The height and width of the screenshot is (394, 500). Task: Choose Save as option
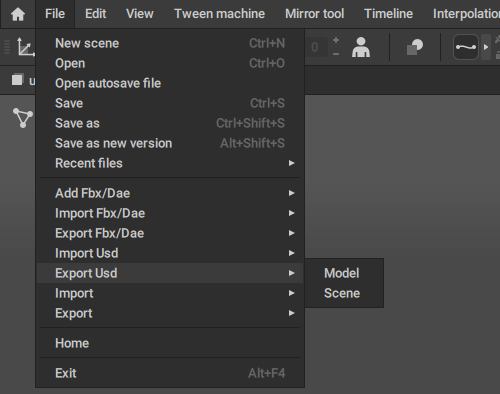[x=170, y=123]
